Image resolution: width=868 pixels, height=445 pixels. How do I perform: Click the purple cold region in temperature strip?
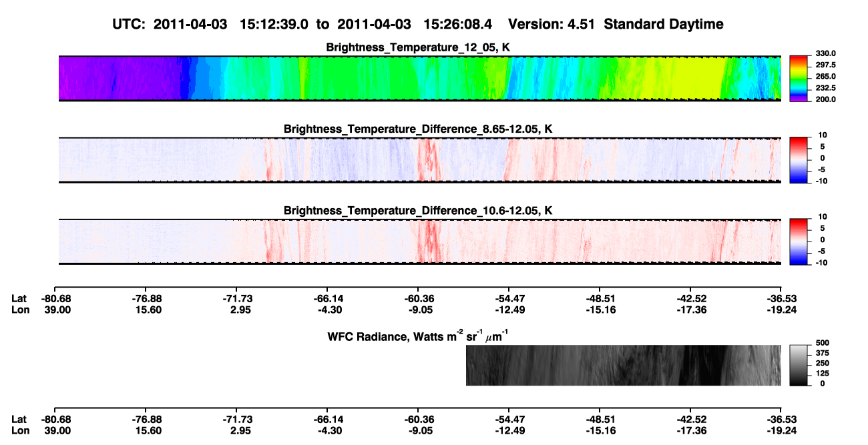point(114,78)
